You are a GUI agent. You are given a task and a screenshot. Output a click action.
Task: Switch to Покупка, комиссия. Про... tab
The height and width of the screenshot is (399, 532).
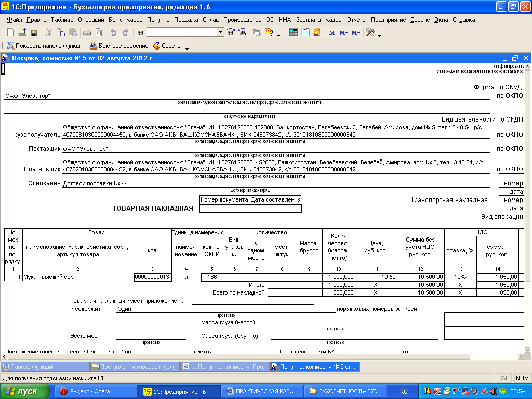pos(224,367)
